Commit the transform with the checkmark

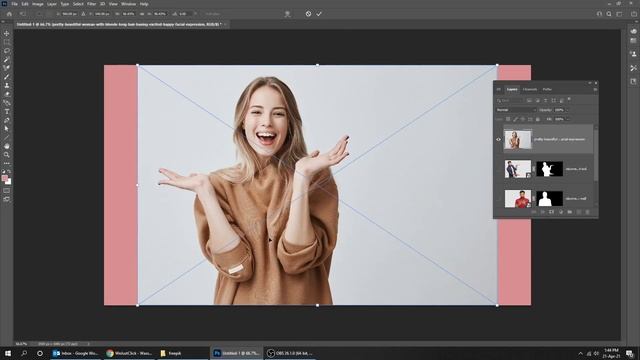coord(319,14)
